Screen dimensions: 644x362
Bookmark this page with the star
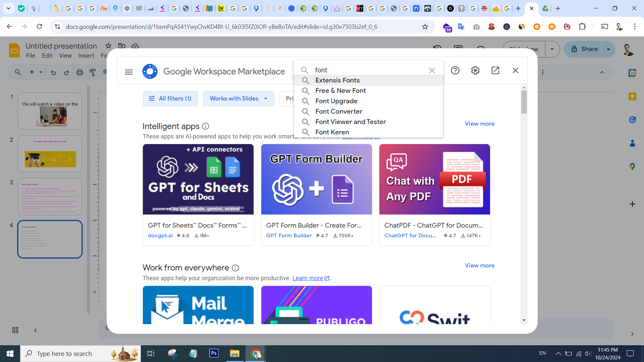point(425,27)
